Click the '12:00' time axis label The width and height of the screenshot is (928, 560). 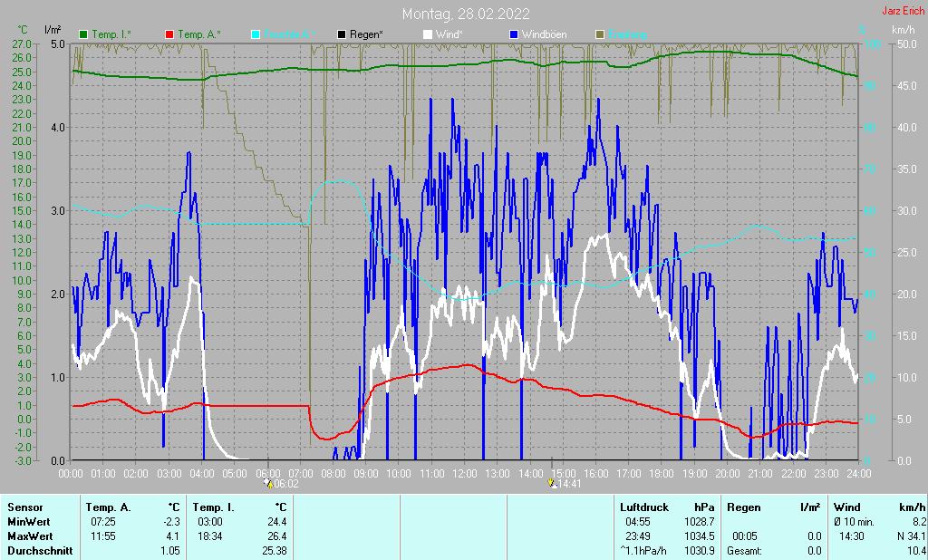pos(465,474)
